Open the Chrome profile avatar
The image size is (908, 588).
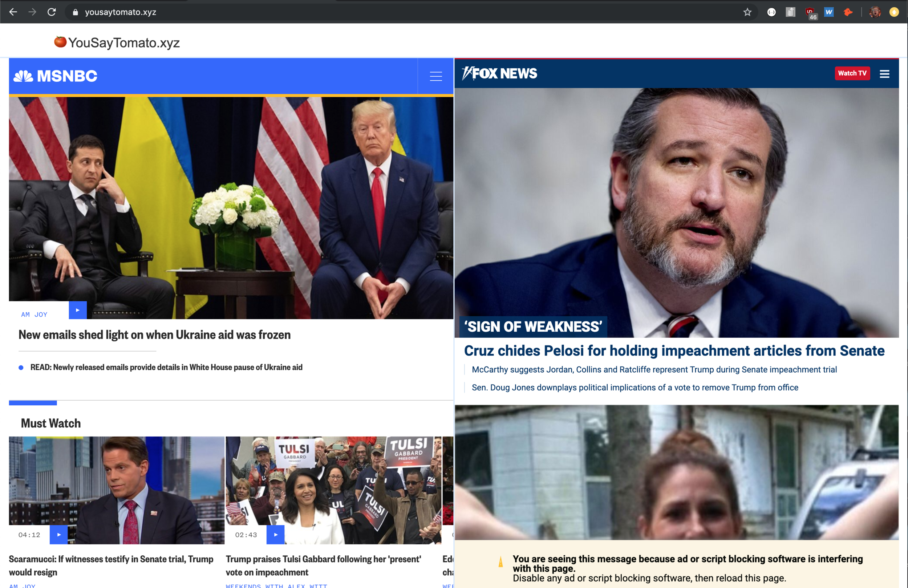click(875, 12)
